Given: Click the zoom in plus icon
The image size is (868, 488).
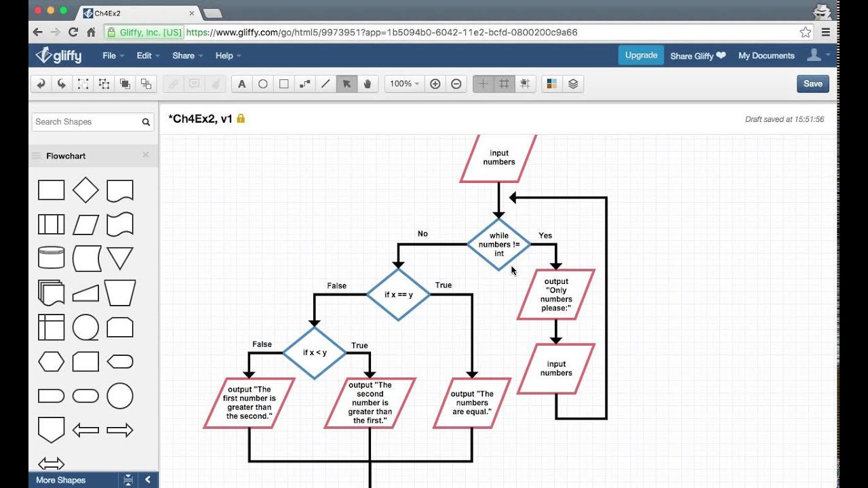Looking at the screenshot, I should (435, 84).
